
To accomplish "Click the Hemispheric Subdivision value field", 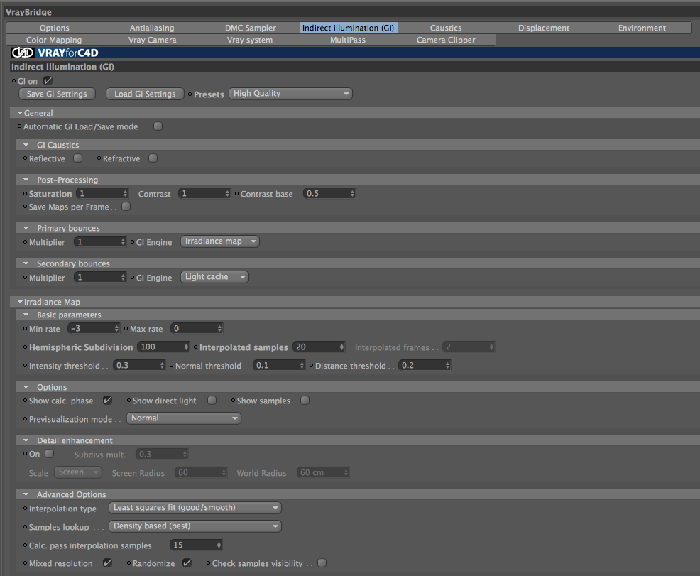I will (x=161, y=347).
